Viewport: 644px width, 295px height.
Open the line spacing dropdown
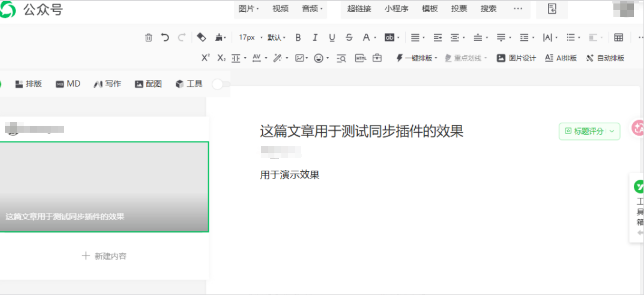click(527, 38)
